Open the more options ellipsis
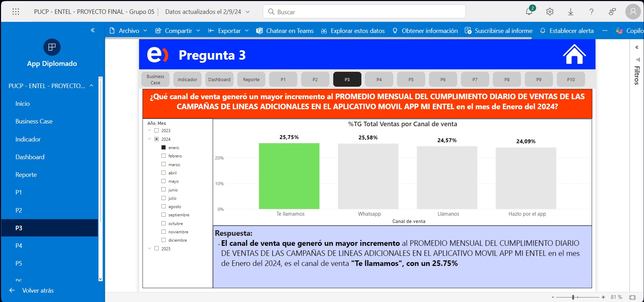The height and width of the screenshot is (302, 644). click(x=605, y=31)
